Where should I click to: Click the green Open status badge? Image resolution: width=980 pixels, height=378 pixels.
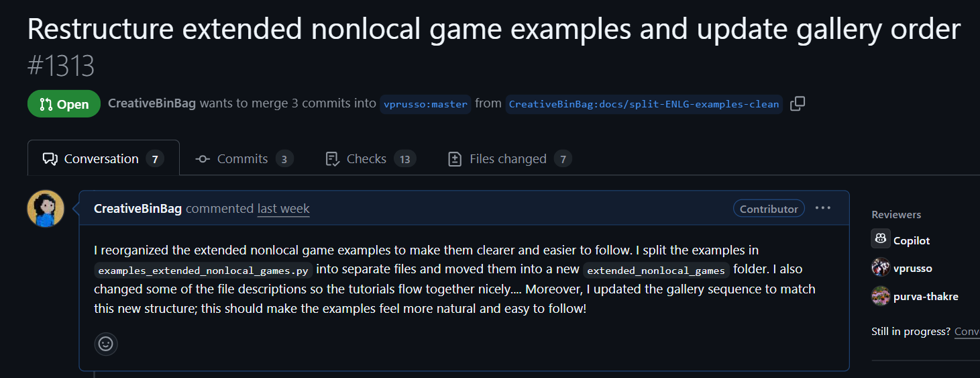[x=64, y=104]
